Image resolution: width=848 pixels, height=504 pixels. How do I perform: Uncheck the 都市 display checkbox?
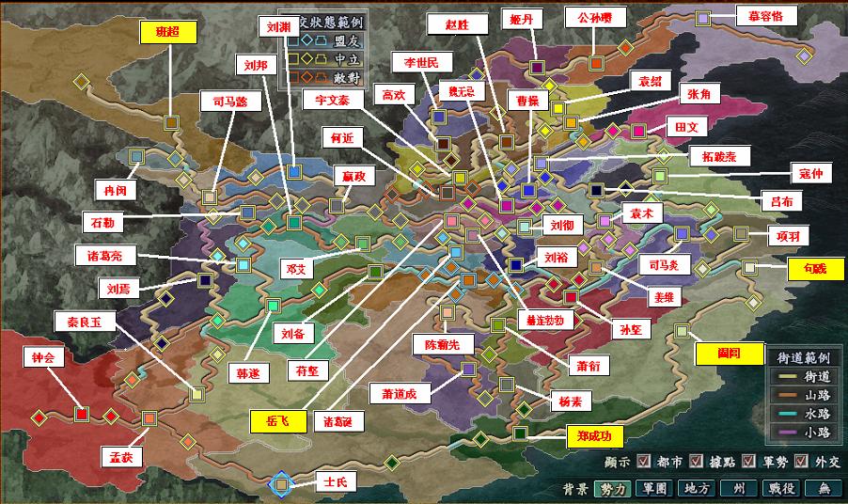tap(644, 462)
